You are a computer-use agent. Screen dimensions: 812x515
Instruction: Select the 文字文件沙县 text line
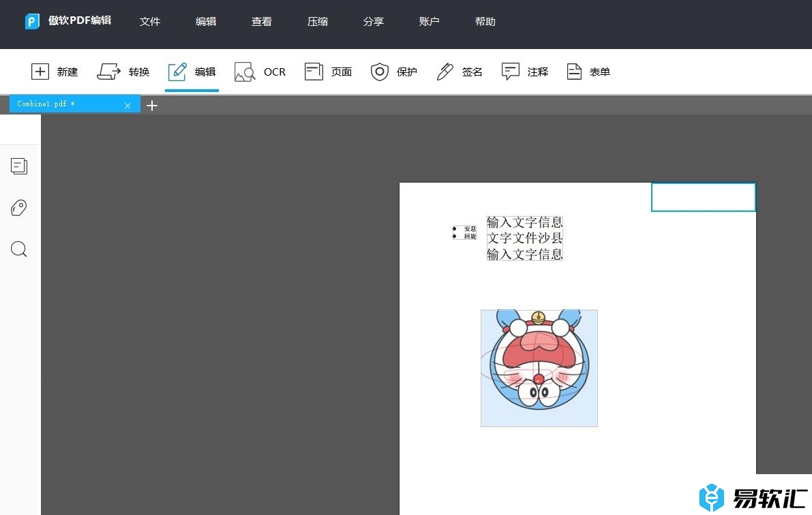(x=524, y=238)
